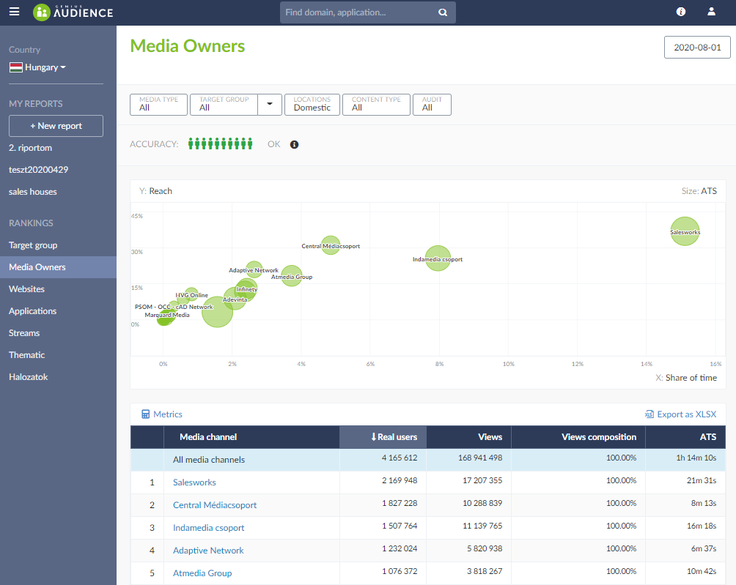Open the Audit filter
This screenshot has height=585, width=736.
point(432,104)
